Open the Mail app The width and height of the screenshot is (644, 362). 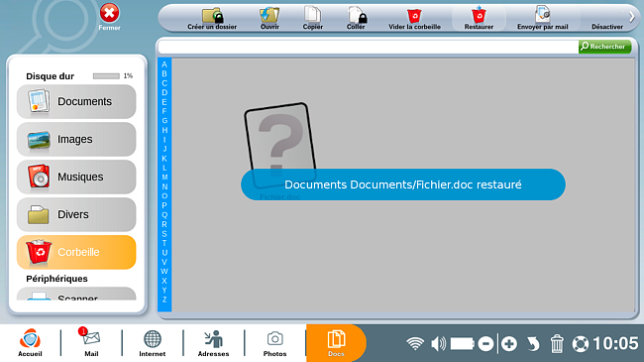(91, 343)
